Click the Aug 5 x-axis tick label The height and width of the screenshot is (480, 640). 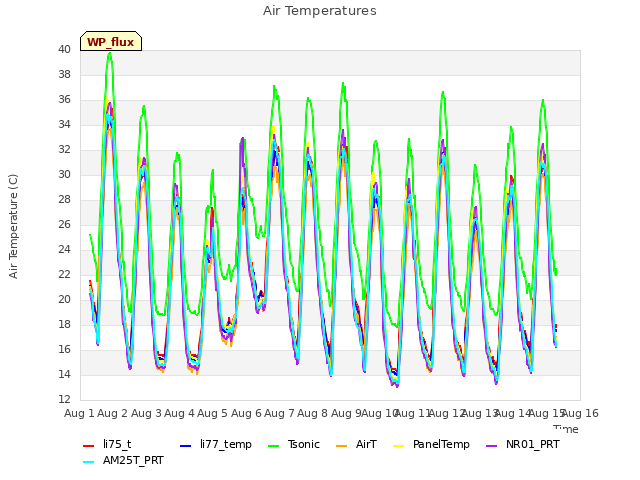[x=213, y=413]
